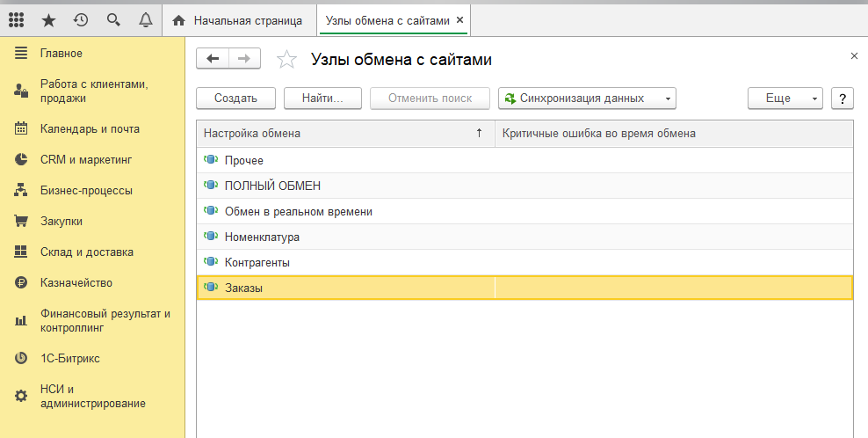Click Казначейство ruble coin icon
This screenshot has width=868, height=438.
coord(21,282)
